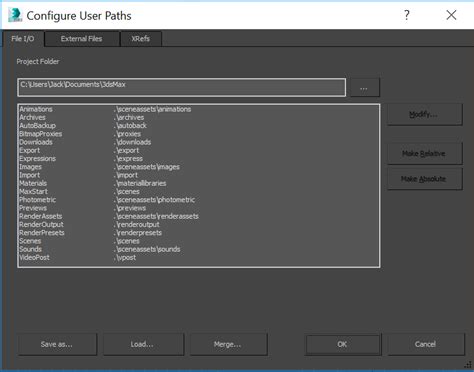
Task: Click the Merge... button
Action: pyautogui.click(x=228, y=344)
